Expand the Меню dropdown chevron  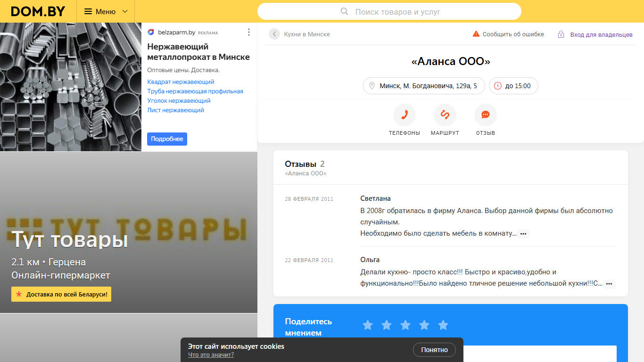125,11
